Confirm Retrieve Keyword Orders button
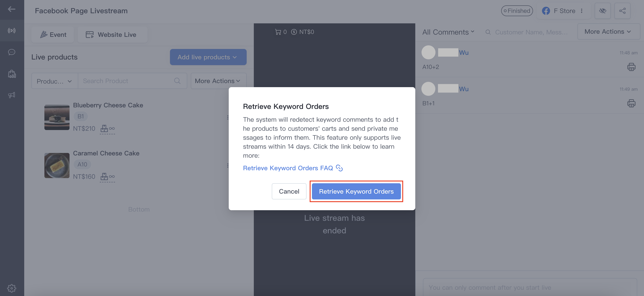This screenshot has height=296, width=644. (x=356, y=191)
